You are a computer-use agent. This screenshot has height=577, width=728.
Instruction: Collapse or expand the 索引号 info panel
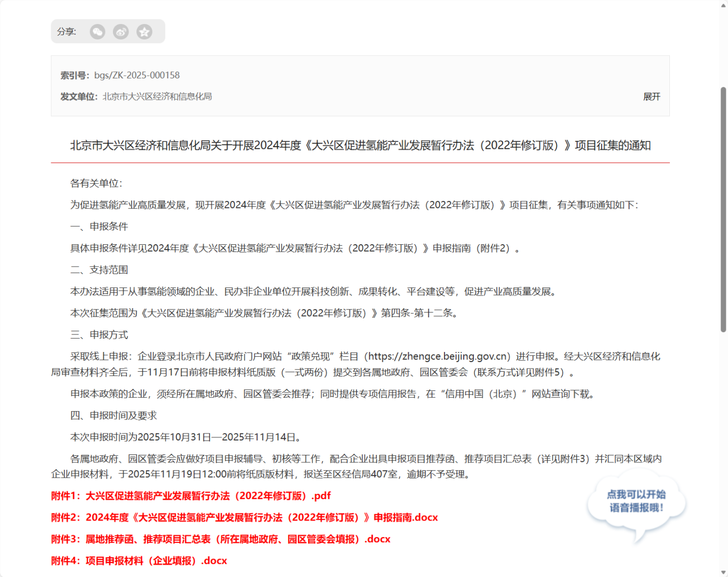click(x=651, y=97)
